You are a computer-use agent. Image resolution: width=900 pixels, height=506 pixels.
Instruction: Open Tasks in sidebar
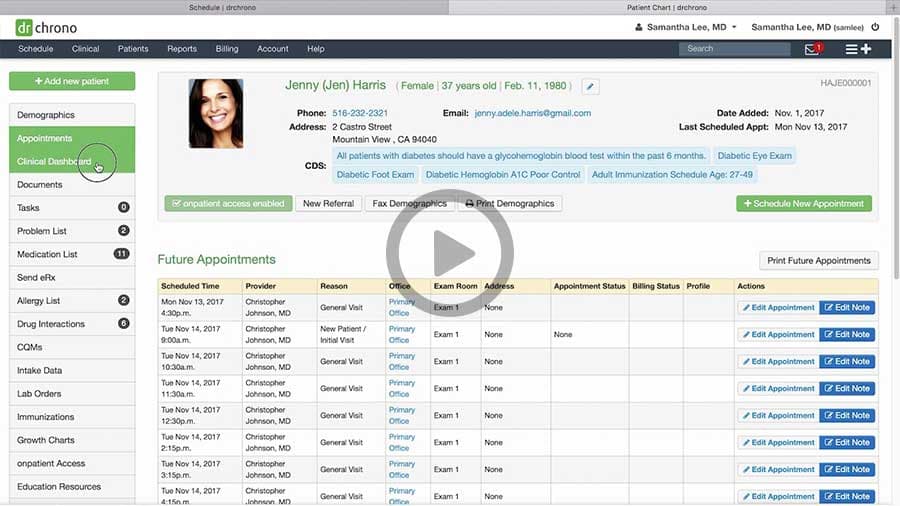72,208
